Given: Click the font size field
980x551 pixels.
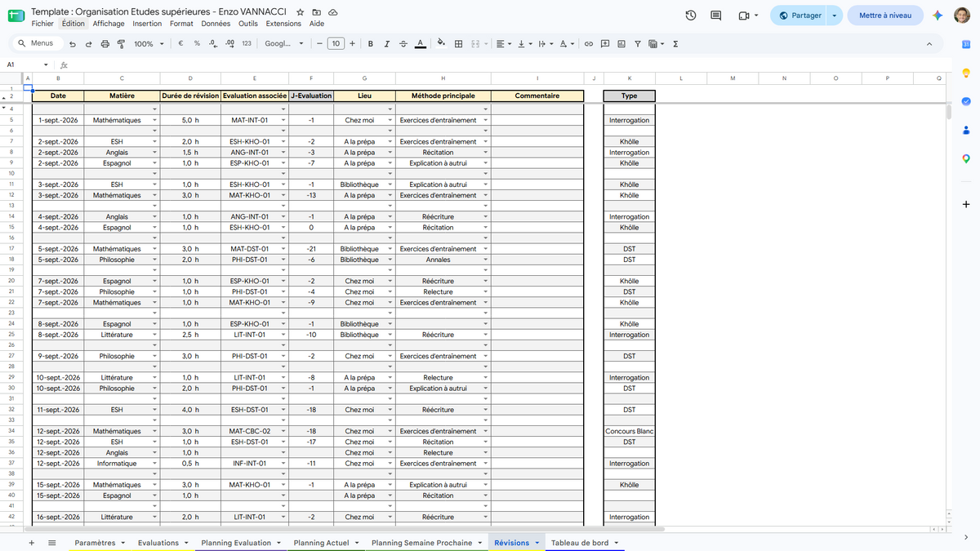Looking at the screenshot, I should (336, 44).
